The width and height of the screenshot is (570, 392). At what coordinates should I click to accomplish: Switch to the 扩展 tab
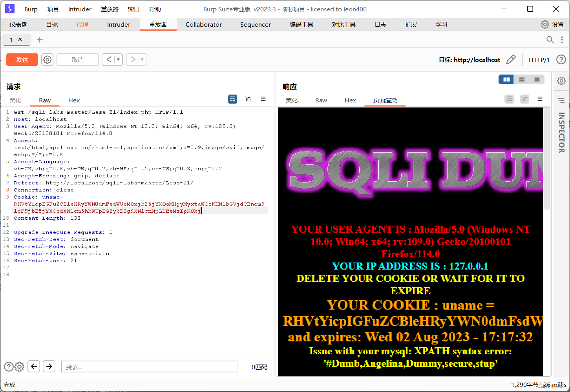click(411, 24)
